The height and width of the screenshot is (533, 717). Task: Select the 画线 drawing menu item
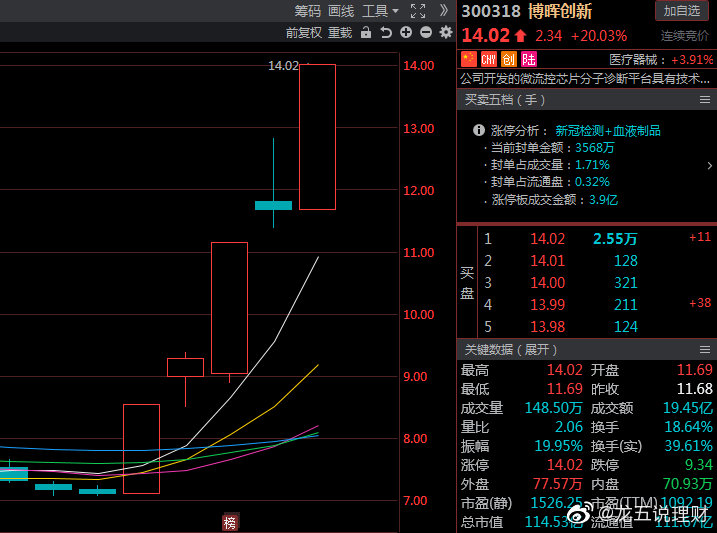coord(341,11)
